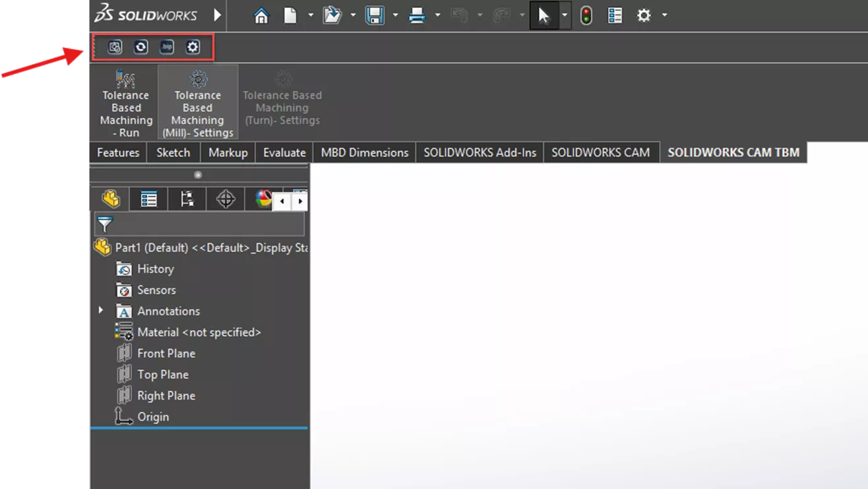Open the Options gear dropdown arrow

(x=664, y=15)
